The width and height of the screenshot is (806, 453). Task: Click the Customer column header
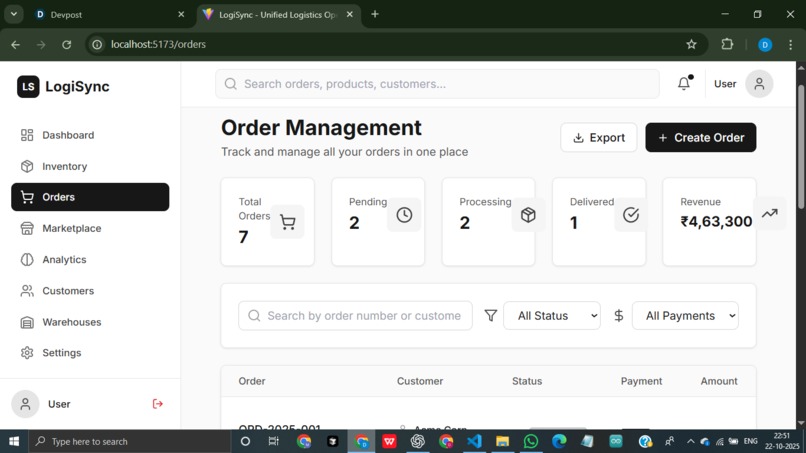click(420, 381)
